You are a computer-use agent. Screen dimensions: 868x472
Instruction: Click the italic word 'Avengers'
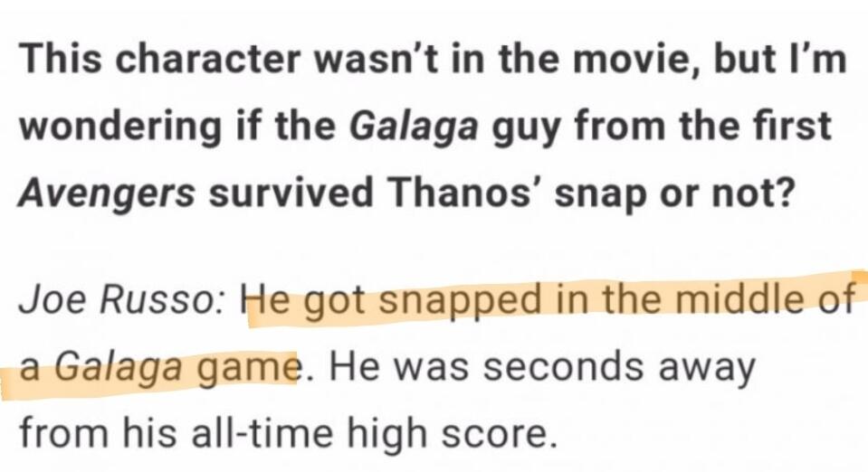point(108,194)
